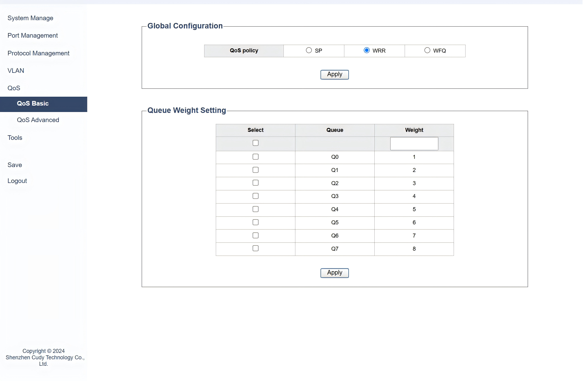The height and width of the screenshot is (381, 588).
Task: Open the VLAN sidebar menu
Action: (x=16, y=71)
